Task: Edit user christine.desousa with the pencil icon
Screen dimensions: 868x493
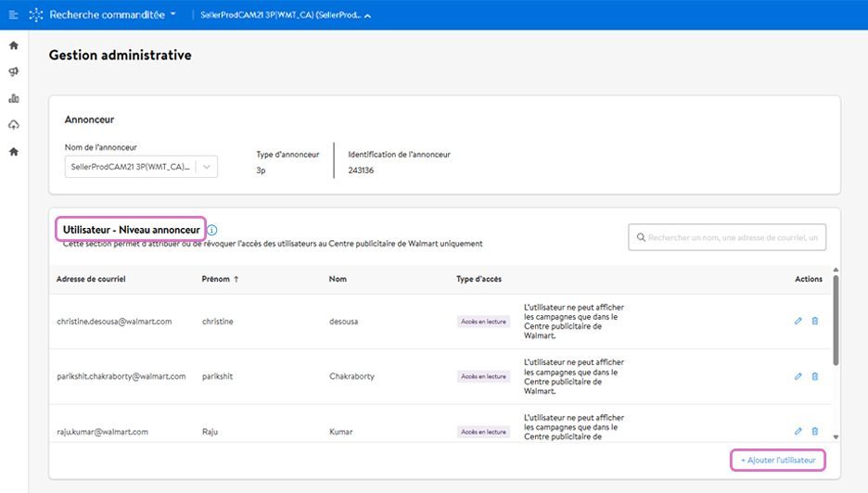Action: [798, 322]
